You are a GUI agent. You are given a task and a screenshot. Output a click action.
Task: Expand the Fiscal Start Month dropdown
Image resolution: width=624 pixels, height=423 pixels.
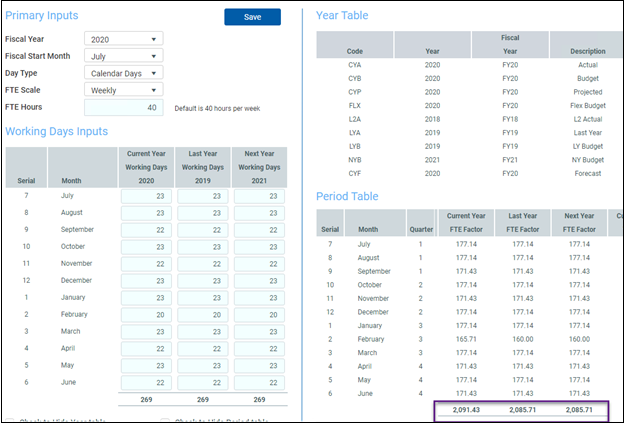(123, 56)
